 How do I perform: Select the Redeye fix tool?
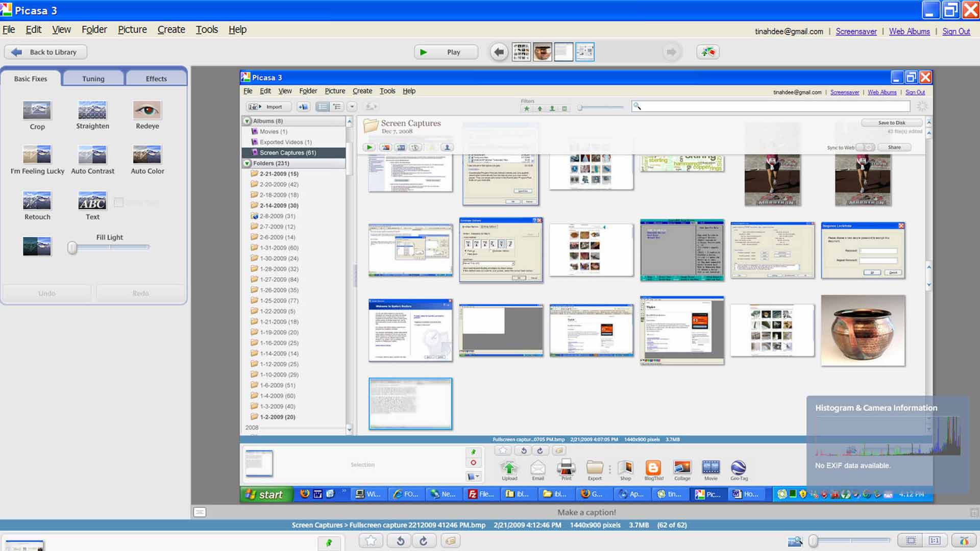pyautogui.click(x=147, y=115)
